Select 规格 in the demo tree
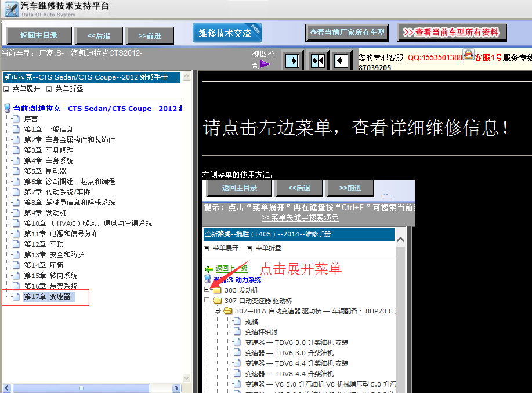The width and height of the screenshot is (532, 393). tap(252, 322)
